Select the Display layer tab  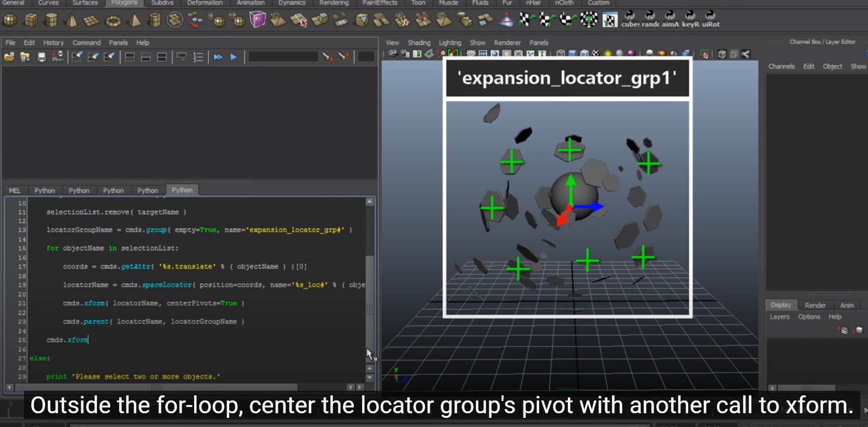pyautogui.click(x=781, y=305)
